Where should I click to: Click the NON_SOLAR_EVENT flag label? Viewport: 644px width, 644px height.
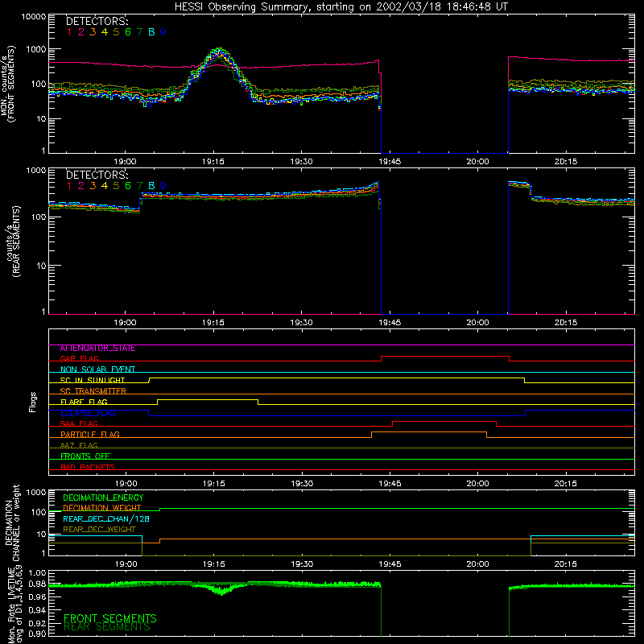pos(97,369)
